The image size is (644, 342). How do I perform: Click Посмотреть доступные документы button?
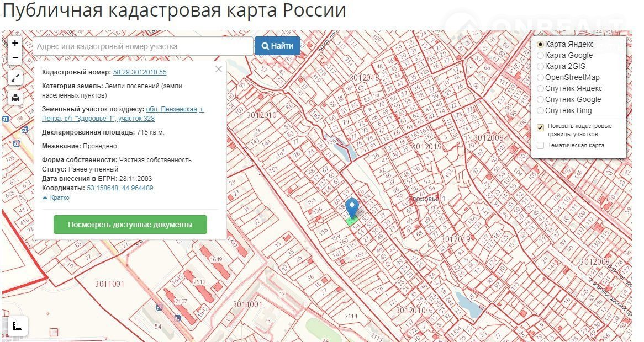coord(130,225)
